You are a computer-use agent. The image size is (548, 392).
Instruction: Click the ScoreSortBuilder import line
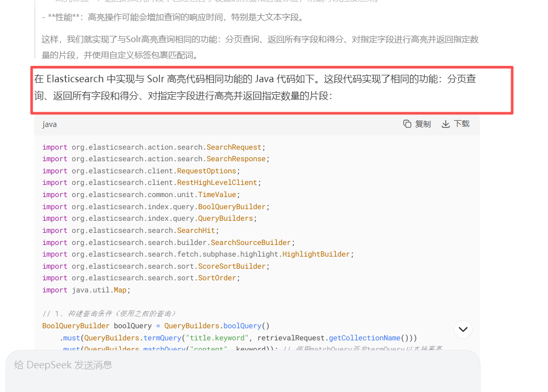click(x=156, y=266)
